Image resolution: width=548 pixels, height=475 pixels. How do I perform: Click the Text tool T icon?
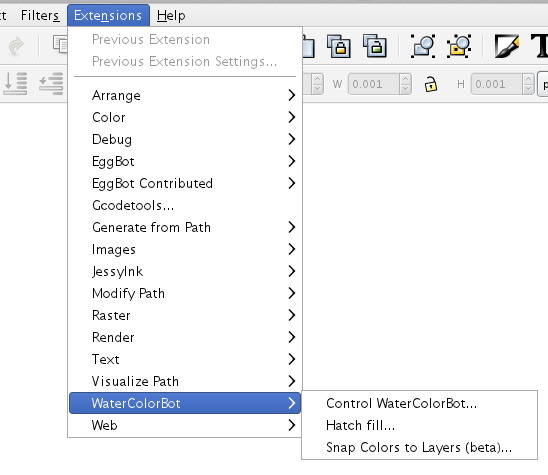[x=540, y=46]
